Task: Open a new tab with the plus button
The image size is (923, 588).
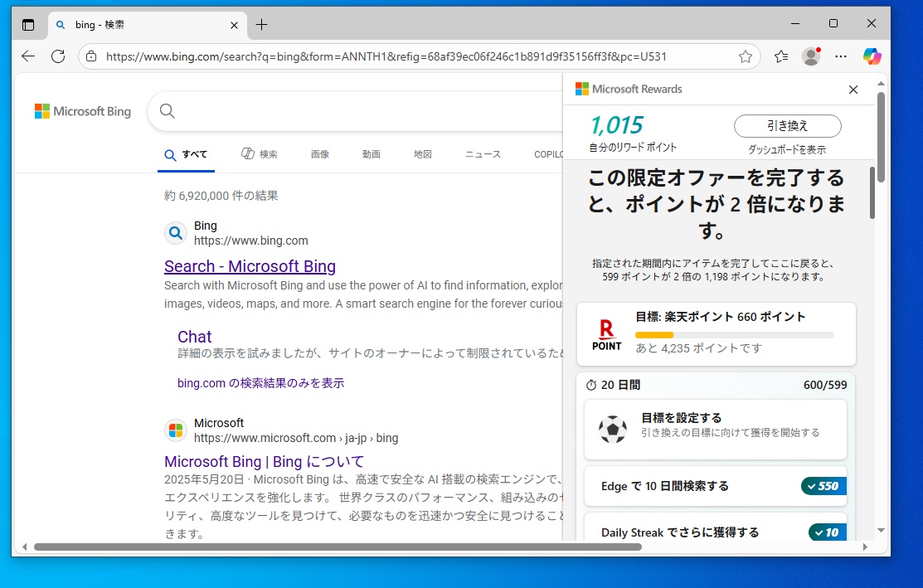Action: coord(262,25)
